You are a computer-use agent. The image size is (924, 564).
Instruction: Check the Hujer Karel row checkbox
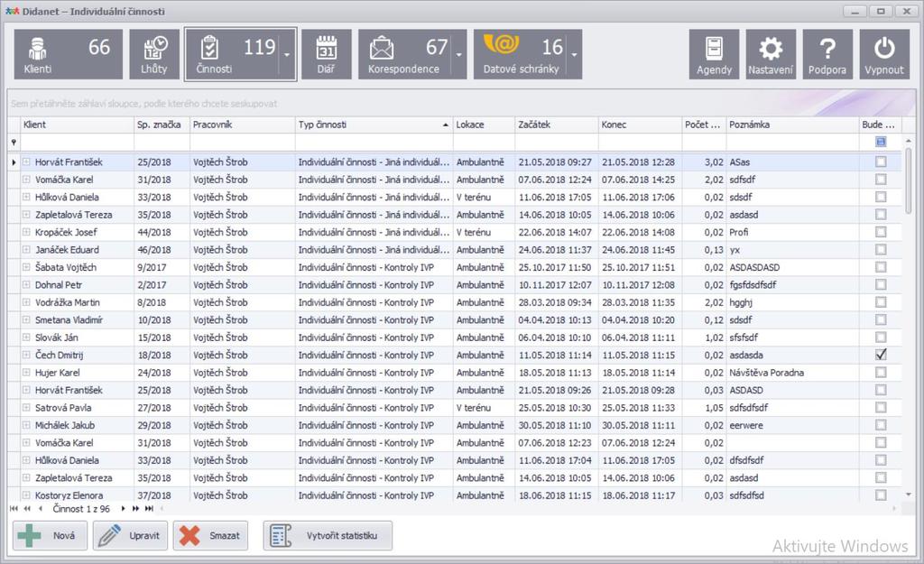coord(881,373)
